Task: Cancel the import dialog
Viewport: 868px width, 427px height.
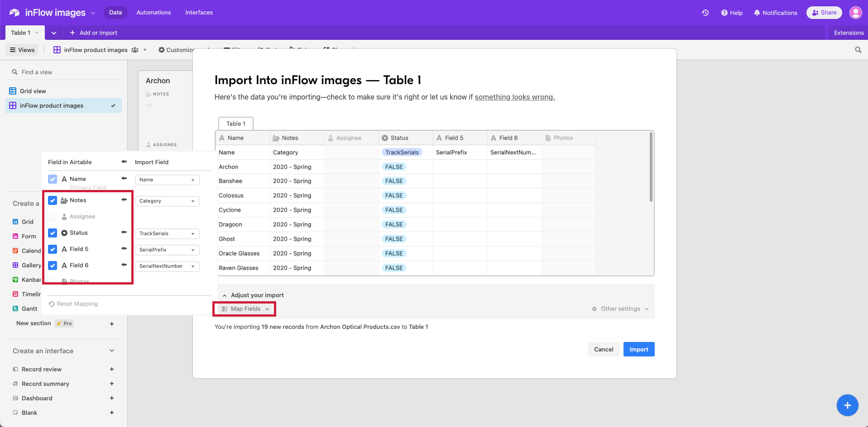Action: point(604,349)
